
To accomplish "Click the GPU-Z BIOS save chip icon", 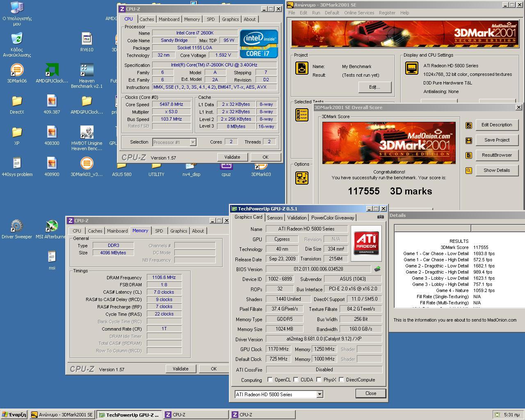I will 377,269.
